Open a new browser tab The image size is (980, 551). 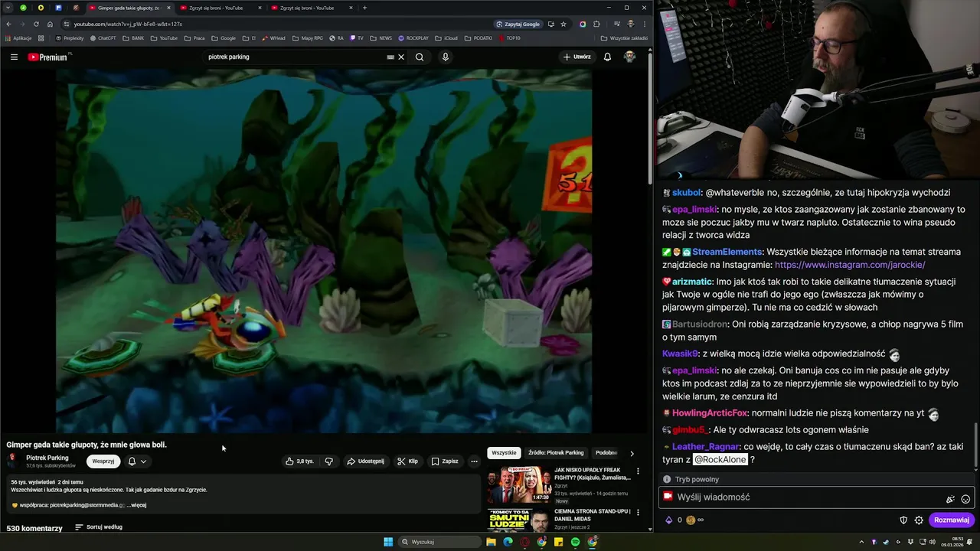364,8
